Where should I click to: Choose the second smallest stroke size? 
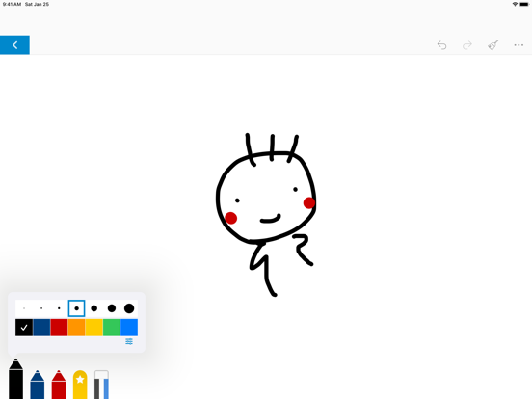(41, 308)
